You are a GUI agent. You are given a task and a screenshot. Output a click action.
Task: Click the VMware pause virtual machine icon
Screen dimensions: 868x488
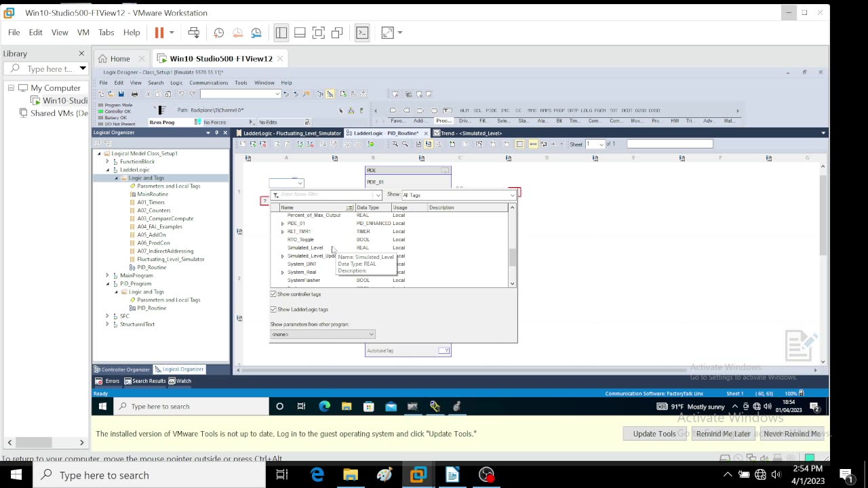click(159, 33)
